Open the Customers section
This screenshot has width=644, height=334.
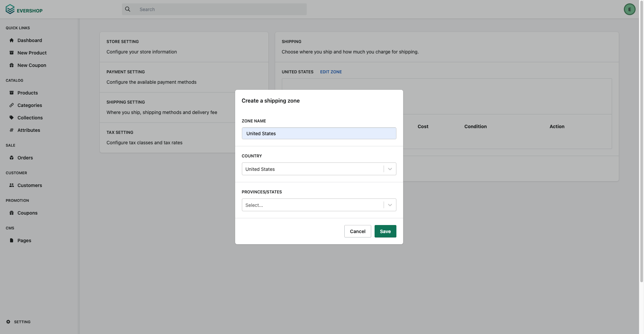click(30, 185)
